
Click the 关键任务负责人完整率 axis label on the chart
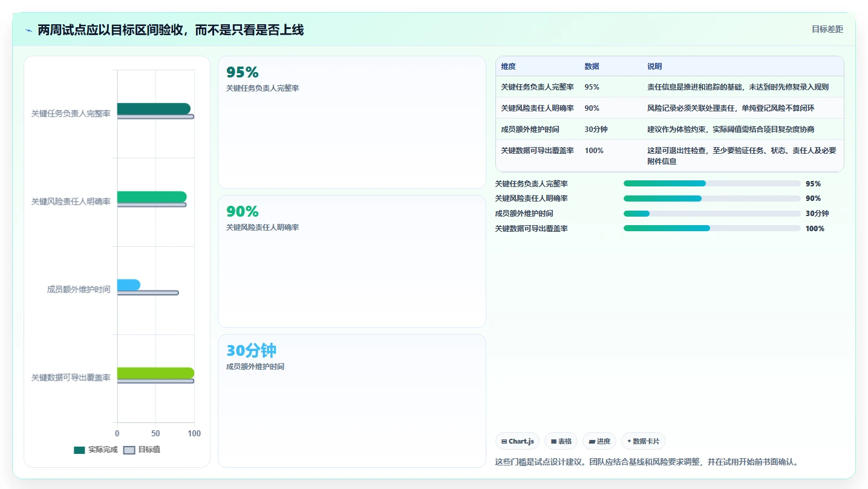(71, 114)
